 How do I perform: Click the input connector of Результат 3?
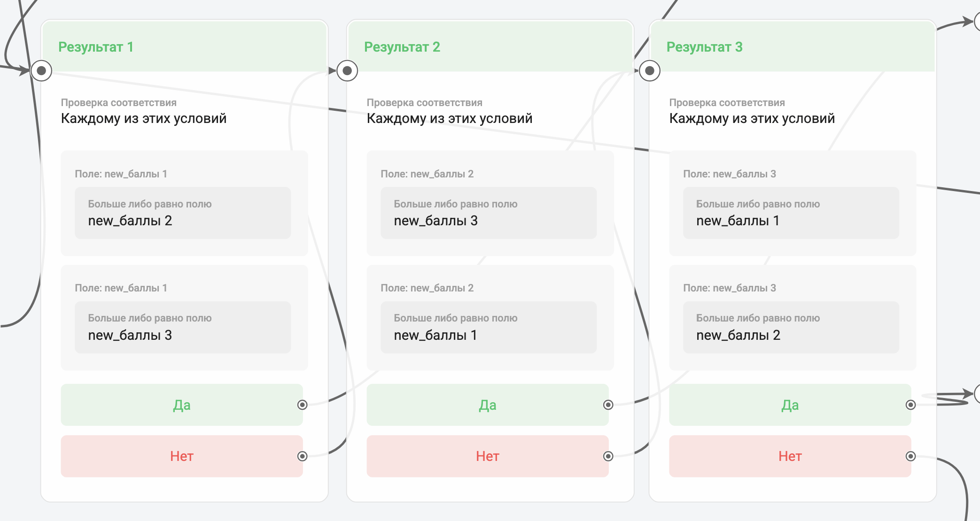pyautogui.click(x=650, y=71)
